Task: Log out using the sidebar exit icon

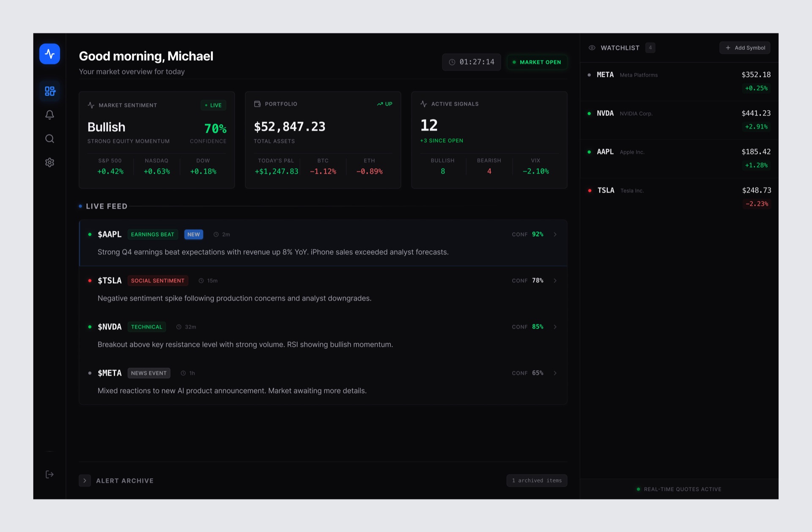Action: point(49,474)
